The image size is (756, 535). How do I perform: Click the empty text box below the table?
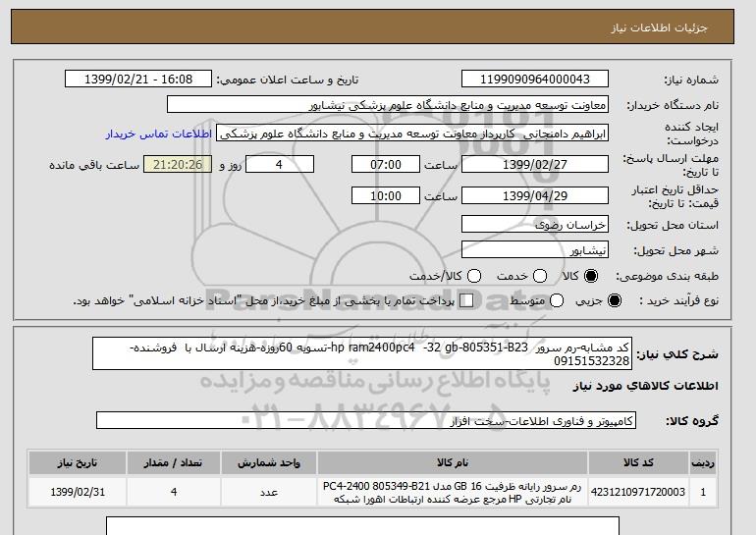pos(362,526)
